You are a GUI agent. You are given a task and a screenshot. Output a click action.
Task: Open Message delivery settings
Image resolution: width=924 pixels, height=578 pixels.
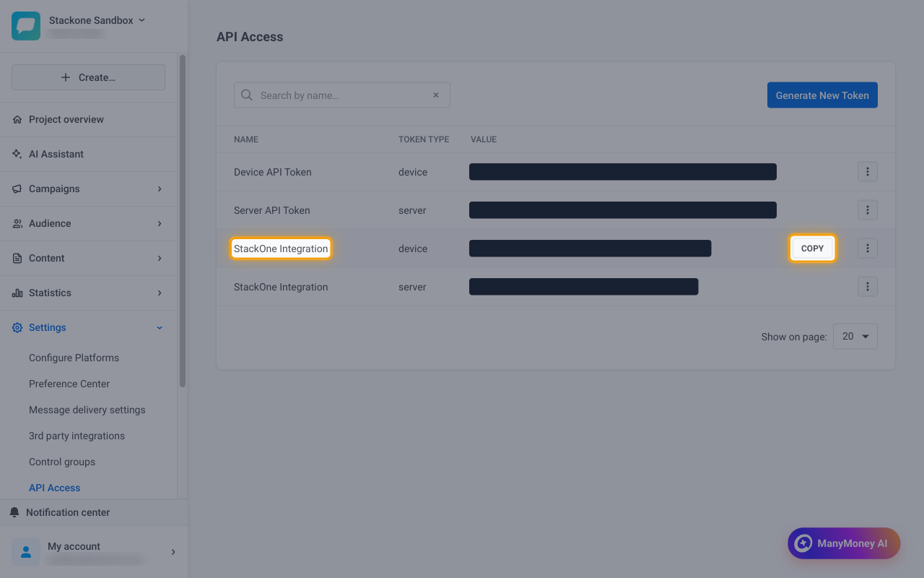click(x=87, y=410)
